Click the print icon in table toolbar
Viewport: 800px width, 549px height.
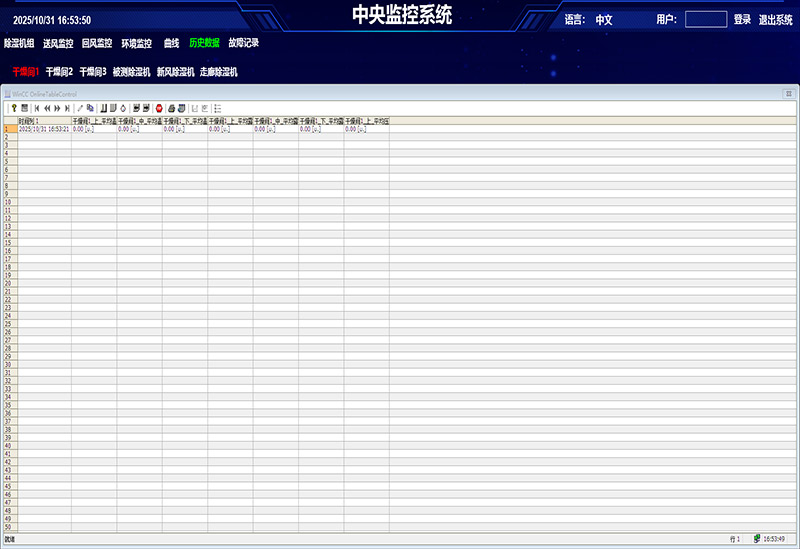(171, 107)
